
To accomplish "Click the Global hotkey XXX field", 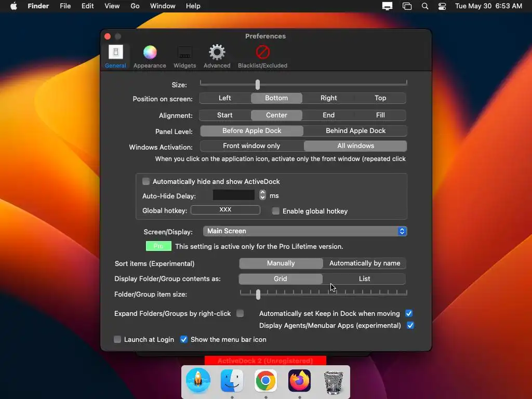I will tap(225, 210).
